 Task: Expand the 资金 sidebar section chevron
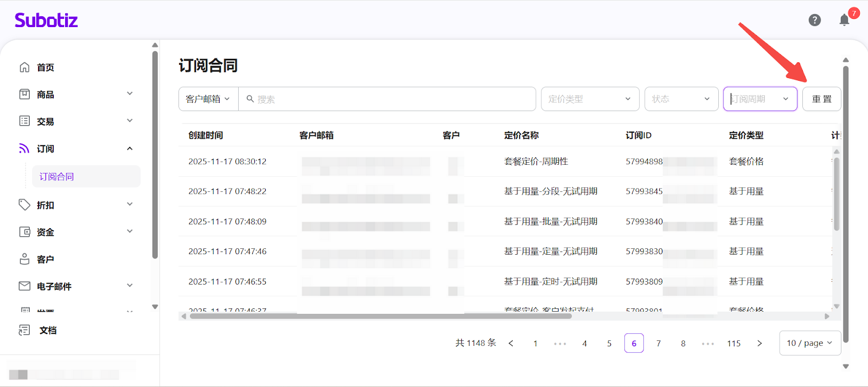[x=130, y=231]
